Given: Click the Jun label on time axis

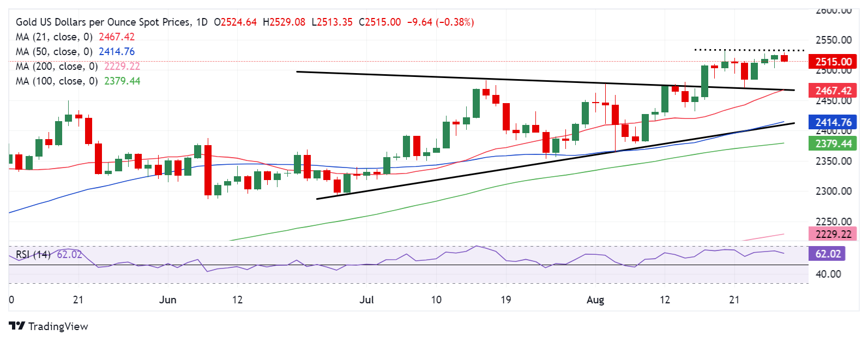Looking at the screenshot, I should [x=167, y=300].
